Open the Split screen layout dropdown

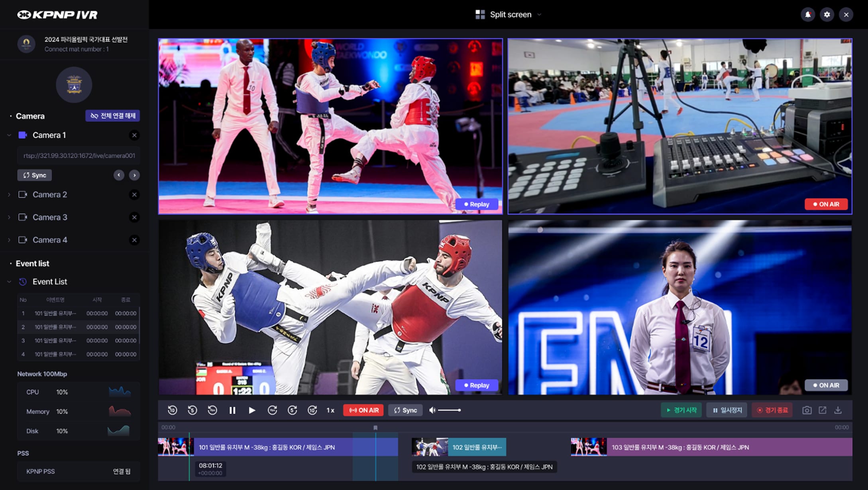coord(509,15)
